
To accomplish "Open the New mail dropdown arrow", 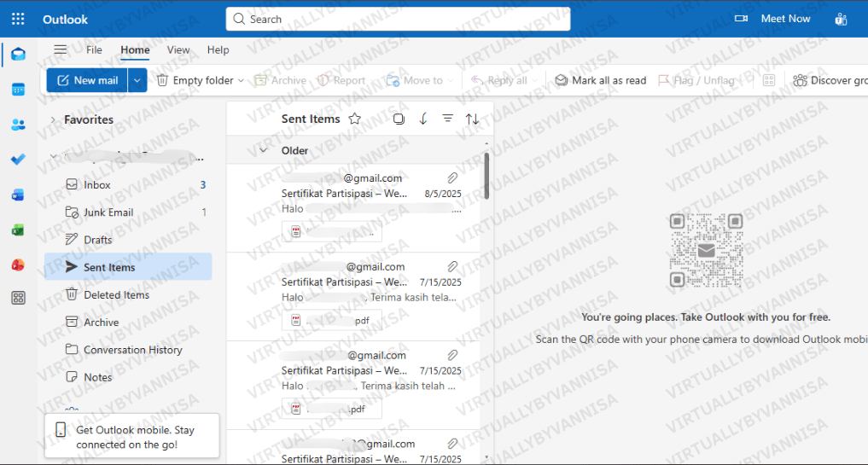I will [138, 80].
